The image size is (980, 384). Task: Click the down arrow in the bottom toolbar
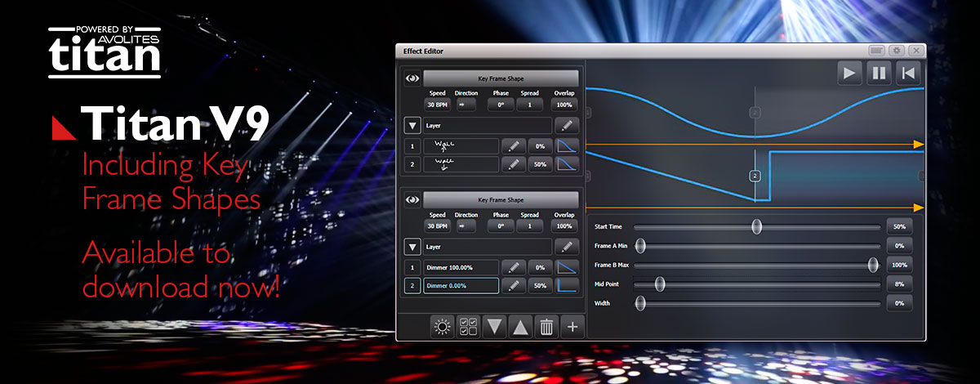[495, 328]
